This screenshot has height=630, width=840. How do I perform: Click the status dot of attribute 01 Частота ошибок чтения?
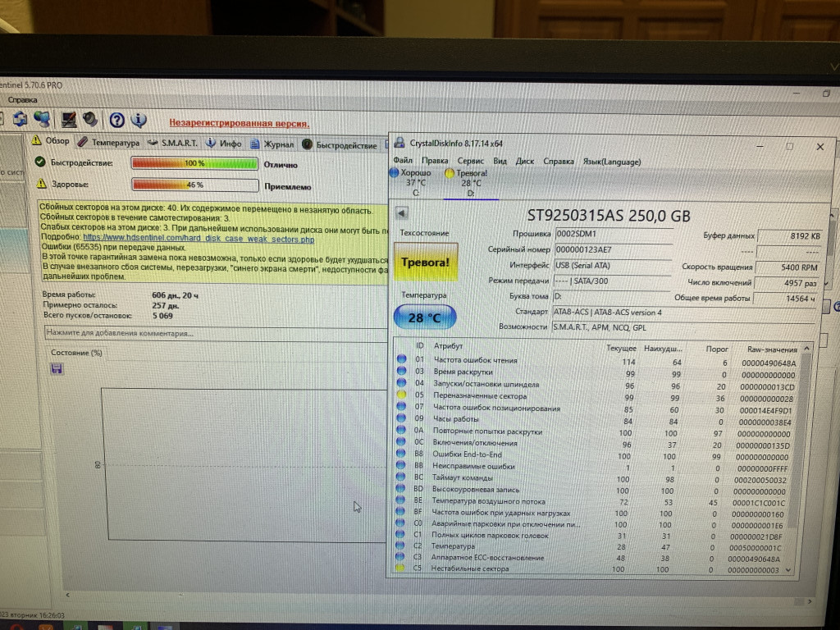point(401,359)
